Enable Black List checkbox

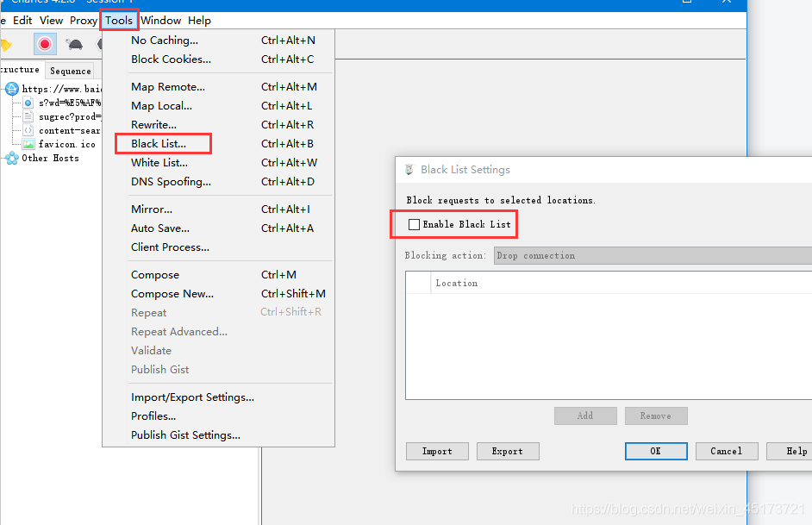pos(414,224)
